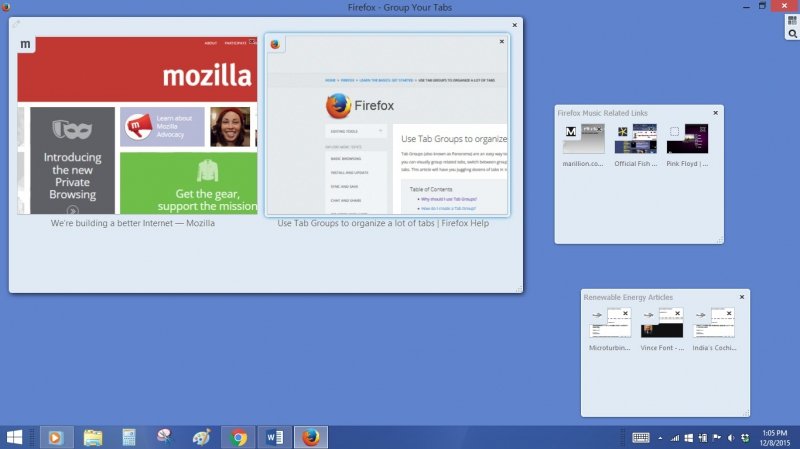Close the Firefox Help tab thumbnail
This screenshot has width=800, height=449.
(x=502, y=41)
